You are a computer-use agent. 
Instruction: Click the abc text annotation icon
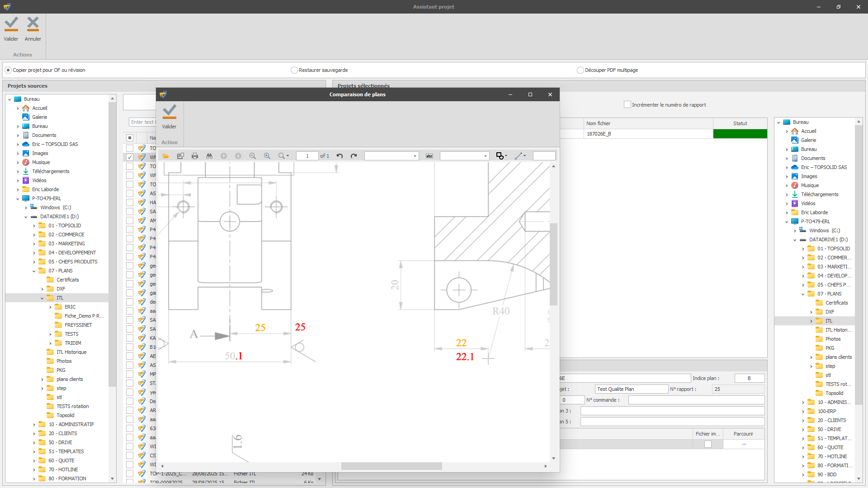pos(429,156)
